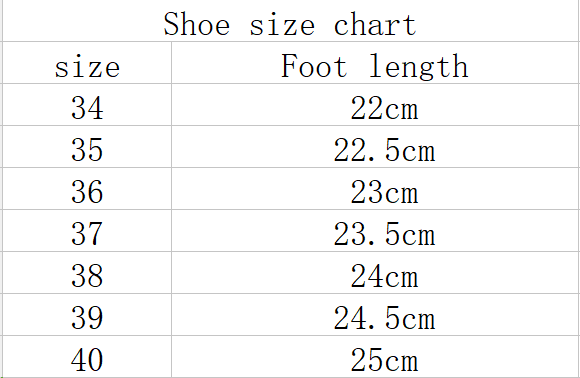Viewport: 580px width, 378px height.
Task: Select the cell containing size 34
Action: 87,105
